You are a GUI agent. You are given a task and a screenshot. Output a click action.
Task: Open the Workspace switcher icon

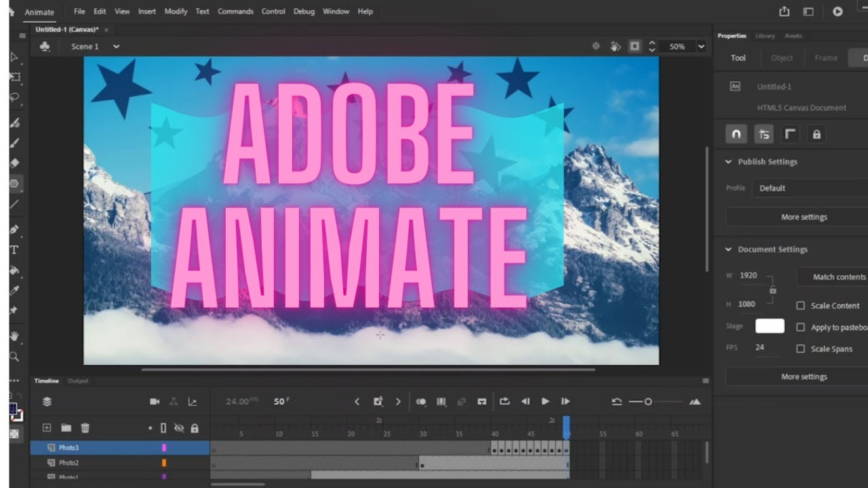tap(808, 12)
